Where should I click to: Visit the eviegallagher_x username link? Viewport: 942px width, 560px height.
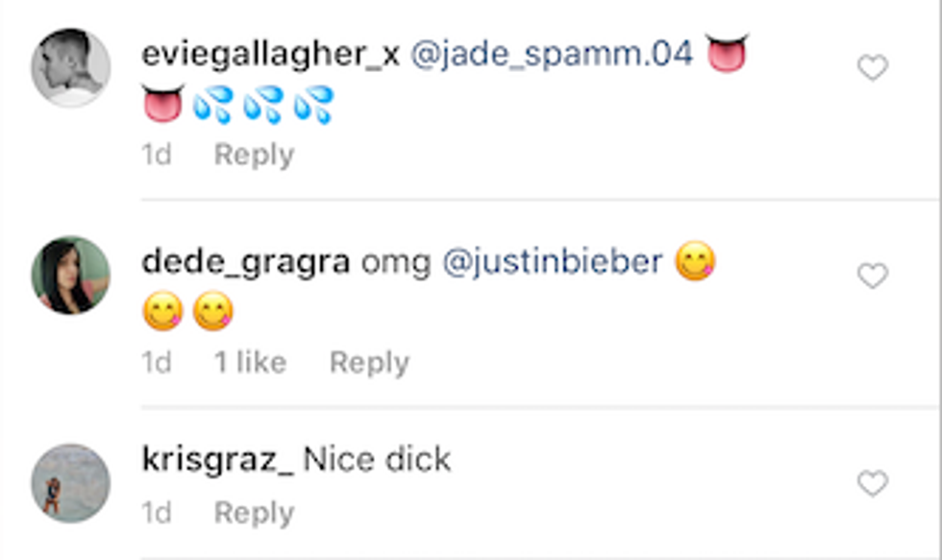click(x=269, y=53)
